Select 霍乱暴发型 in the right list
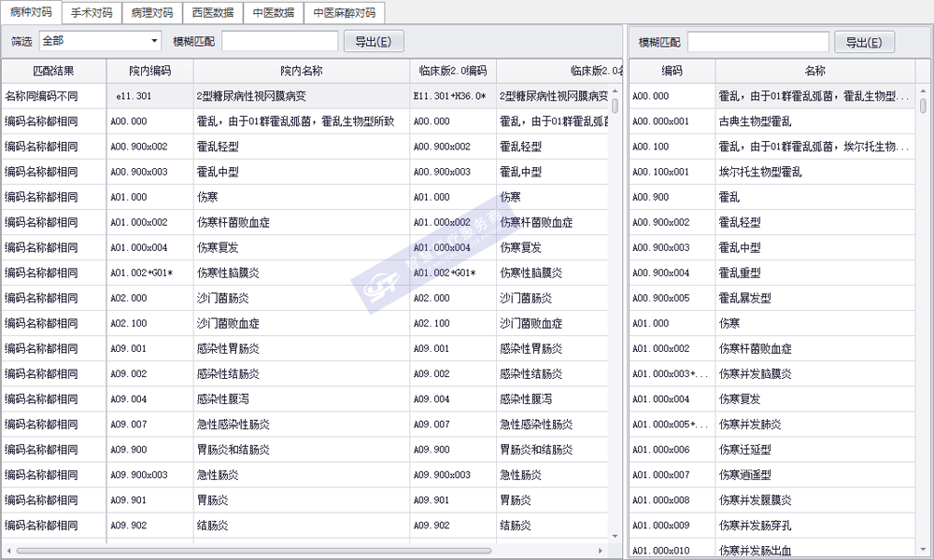934x560 pixels. click(x=743, y=298)
